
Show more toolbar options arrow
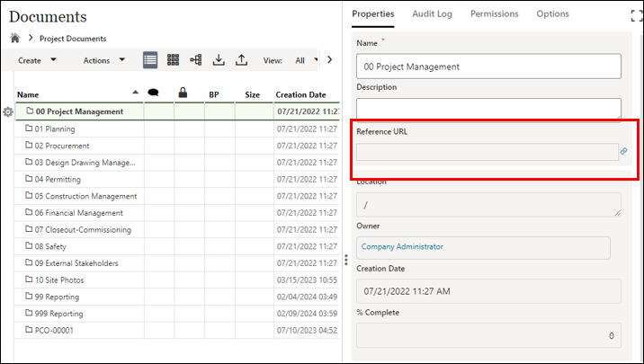[329, 60]
